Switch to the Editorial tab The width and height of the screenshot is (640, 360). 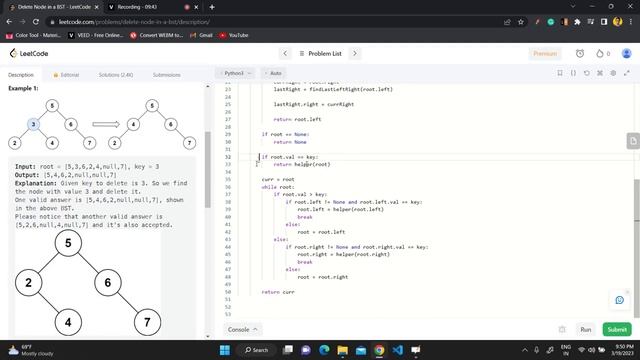(66, 75)
